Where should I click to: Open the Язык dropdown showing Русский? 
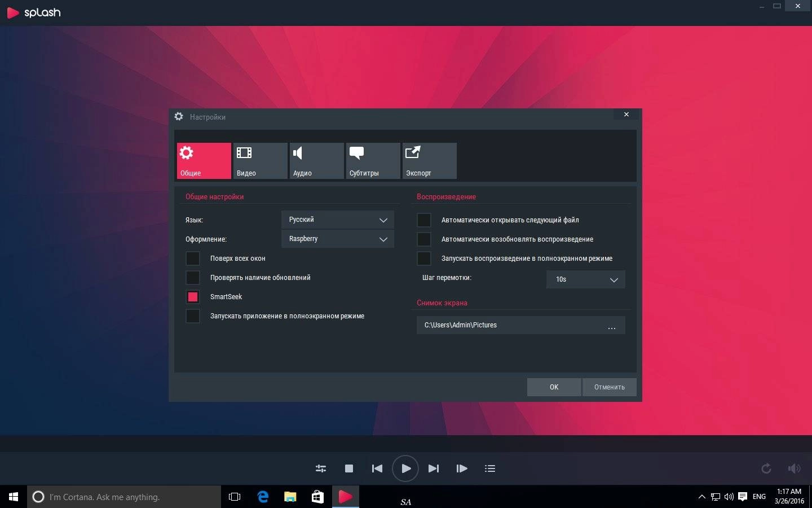338,220
